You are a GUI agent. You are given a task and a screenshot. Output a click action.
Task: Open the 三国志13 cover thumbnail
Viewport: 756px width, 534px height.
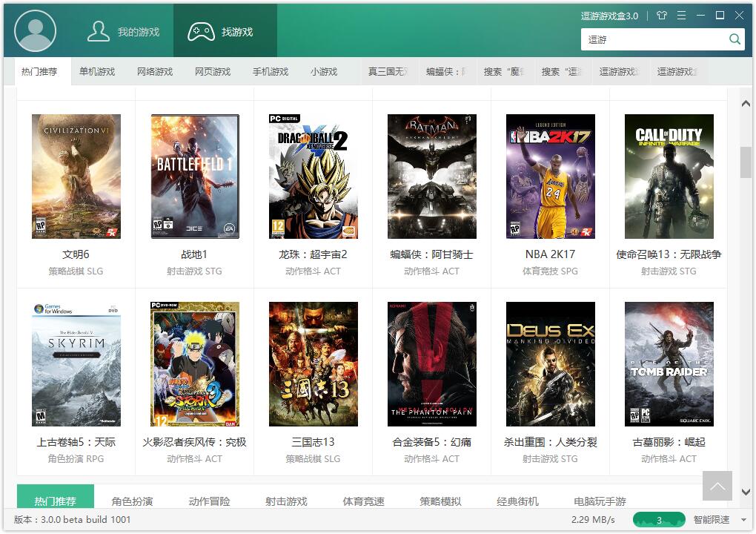point(314,364)
